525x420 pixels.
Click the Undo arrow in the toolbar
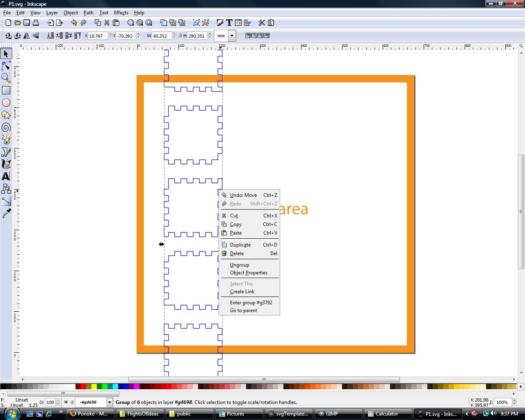point(74,23)
